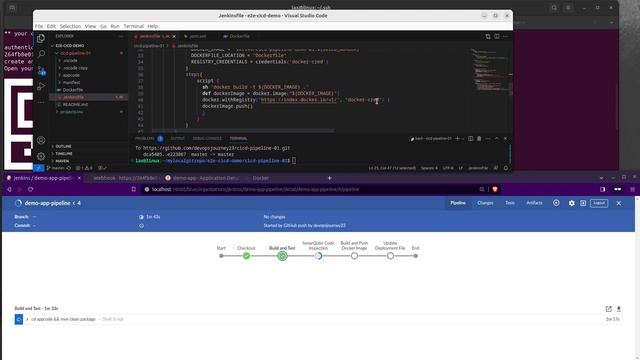The image size is (640, 360).
Task: Split the terminal panel
Action: (x=471, y=138)
